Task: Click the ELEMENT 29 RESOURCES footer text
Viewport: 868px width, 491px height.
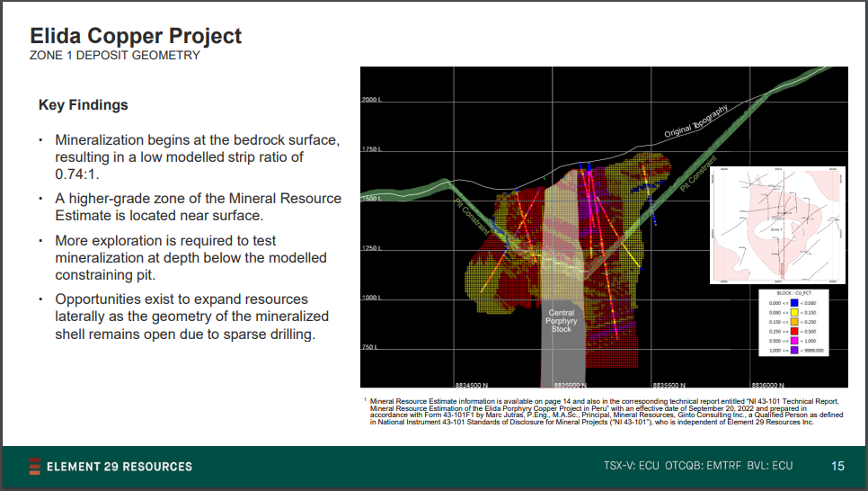Action: click(119, 466)
